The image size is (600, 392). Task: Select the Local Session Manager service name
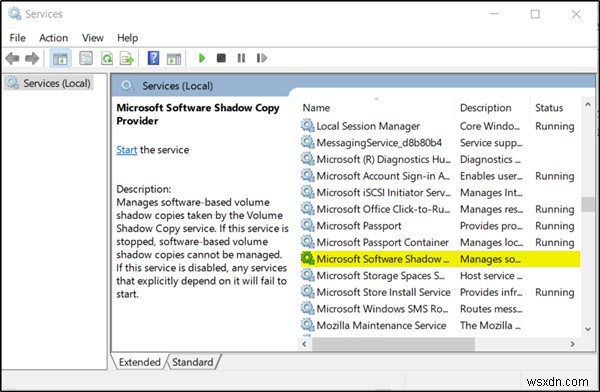(368, 126)
